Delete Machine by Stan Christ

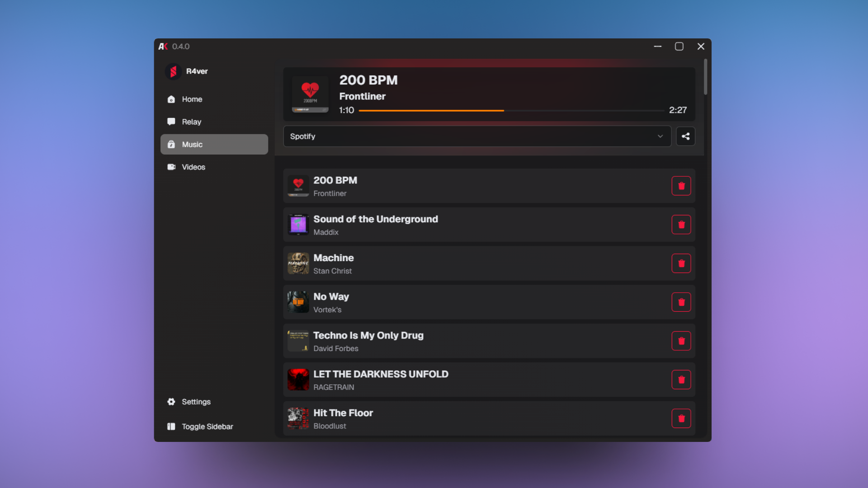681,263
